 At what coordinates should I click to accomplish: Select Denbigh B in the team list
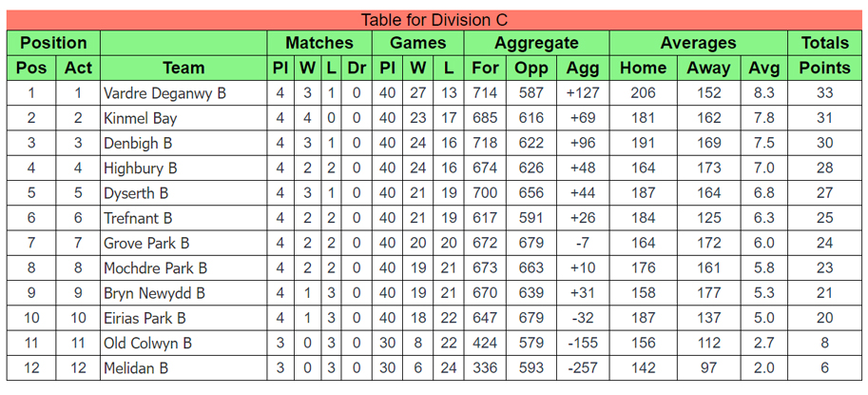point(138,143)
